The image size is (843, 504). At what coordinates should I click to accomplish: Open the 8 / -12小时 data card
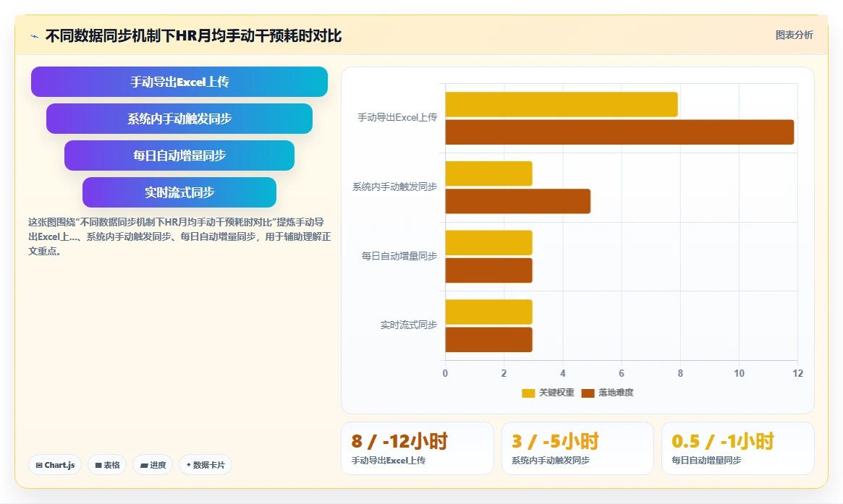[418, 448]
